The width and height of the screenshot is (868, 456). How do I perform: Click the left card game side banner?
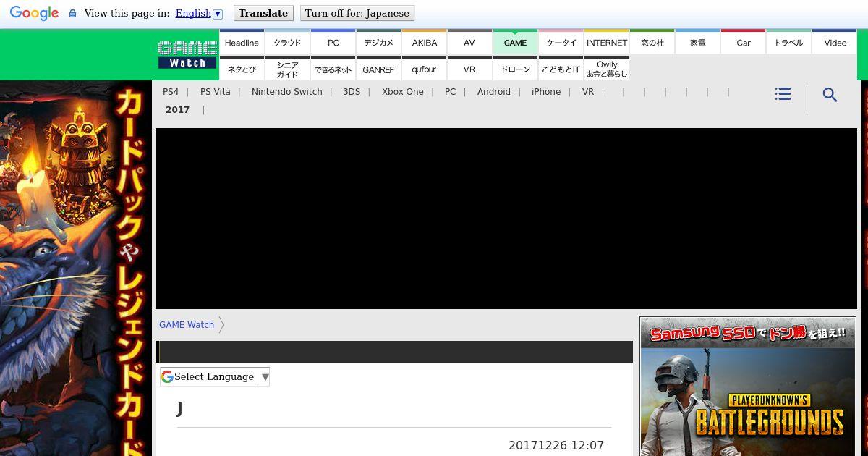click(76, 268)
